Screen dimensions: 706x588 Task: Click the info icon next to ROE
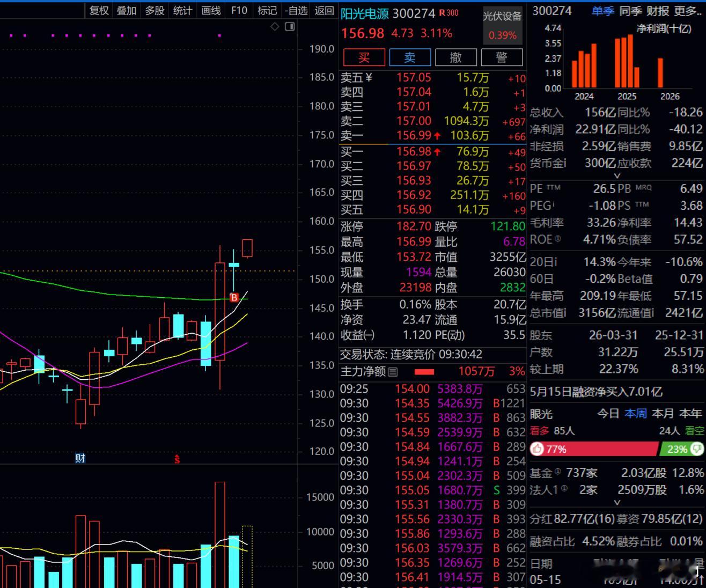[557, 239]
